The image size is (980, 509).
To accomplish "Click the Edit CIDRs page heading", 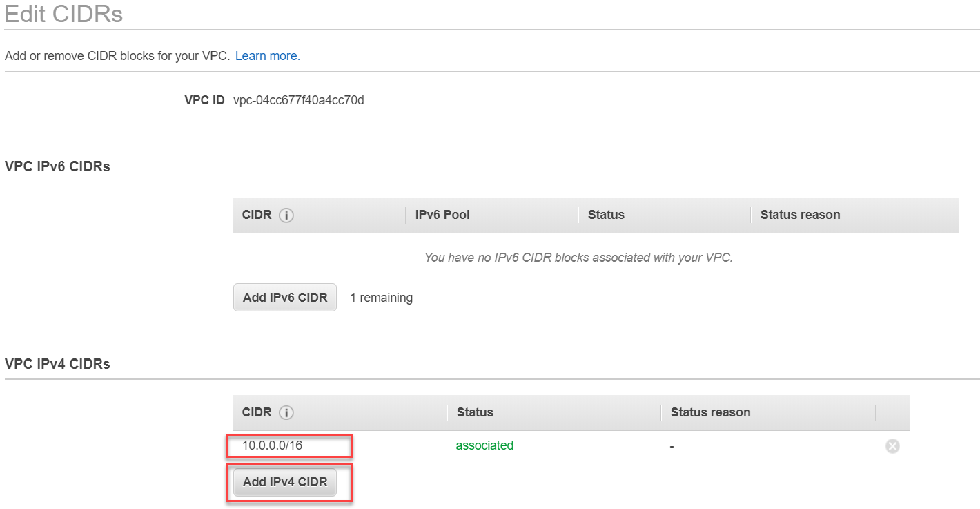I will click(x=63, y=14).
